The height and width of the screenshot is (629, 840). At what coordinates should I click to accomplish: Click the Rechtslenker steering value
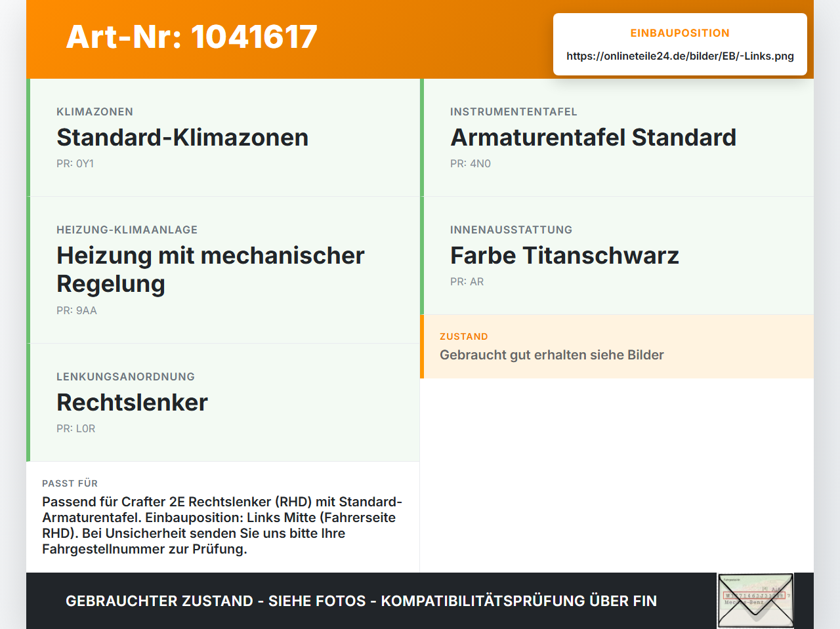(x=132, y=403)
